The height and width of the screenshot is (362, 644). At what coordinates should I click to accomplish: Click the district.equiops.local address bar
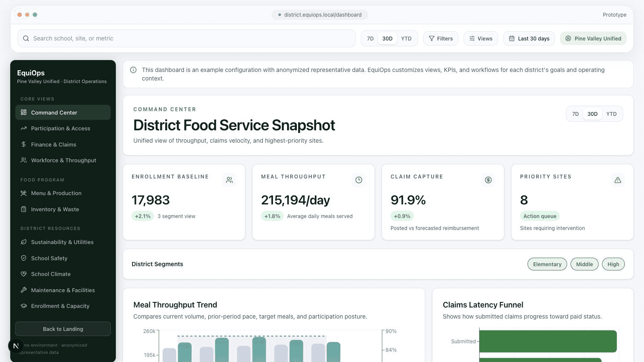coord(320,14)
